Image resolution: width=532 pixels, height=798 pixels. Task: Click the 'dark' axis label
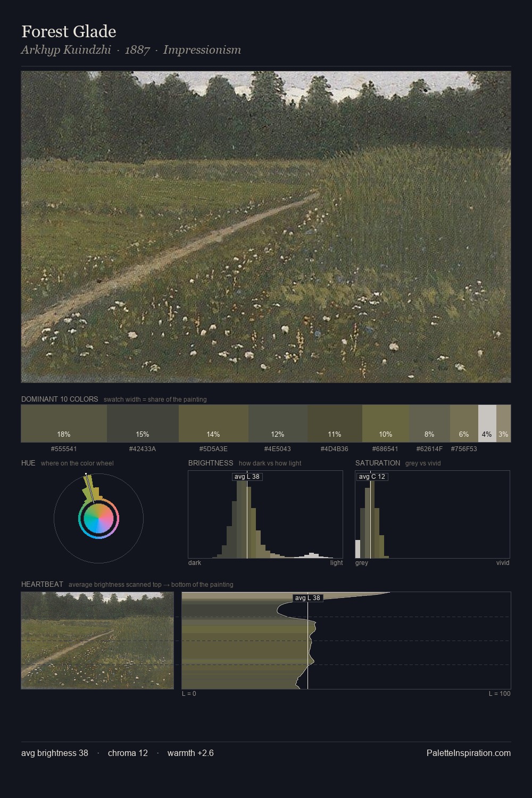[x=195, y=563]
